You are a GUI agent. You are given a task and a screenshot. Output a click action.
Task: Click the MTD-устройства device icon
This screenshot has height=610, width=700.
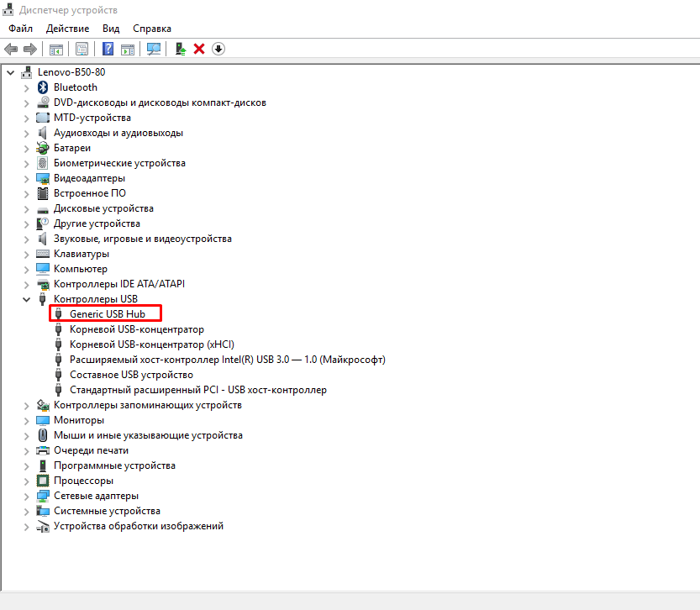43,118
